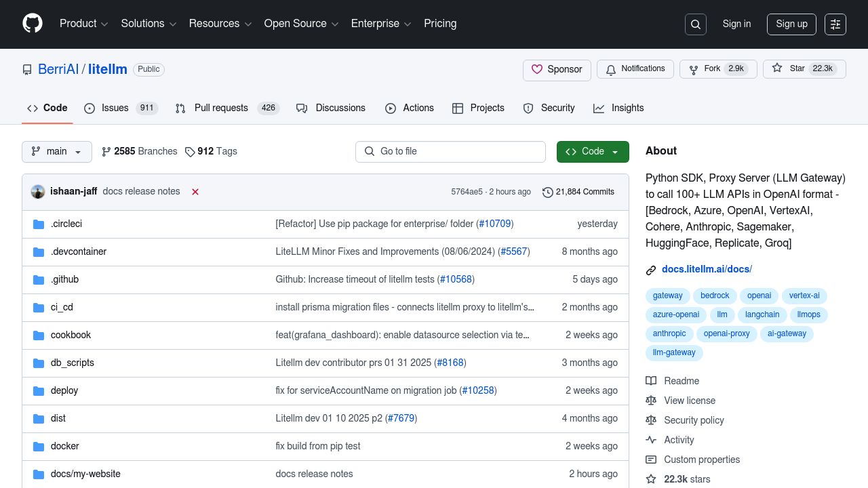Select the Code tab
The height and width of the screenshot is (488, 868).
pyautogui.click(x=47, y=108)
